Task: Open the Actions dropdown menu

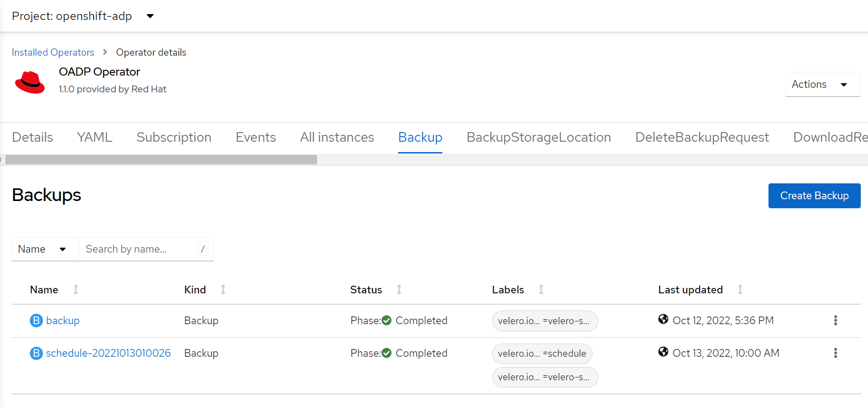Action: click(x=823, y=84)
